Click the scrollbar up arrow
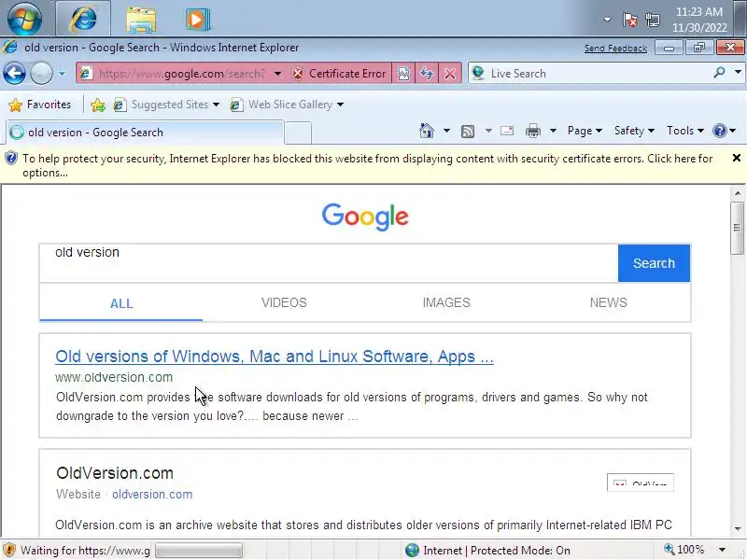747x560 pixels. tap(738, 193)
